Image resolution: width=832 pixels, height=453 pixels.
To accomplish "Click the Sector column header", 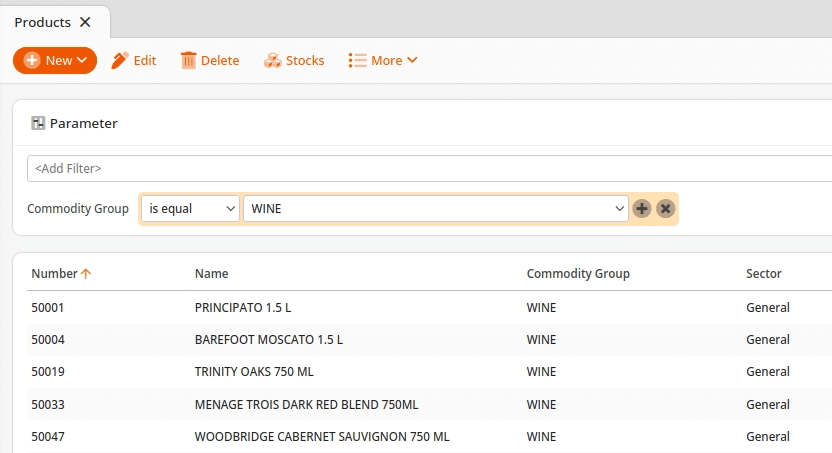I will 763,273.
